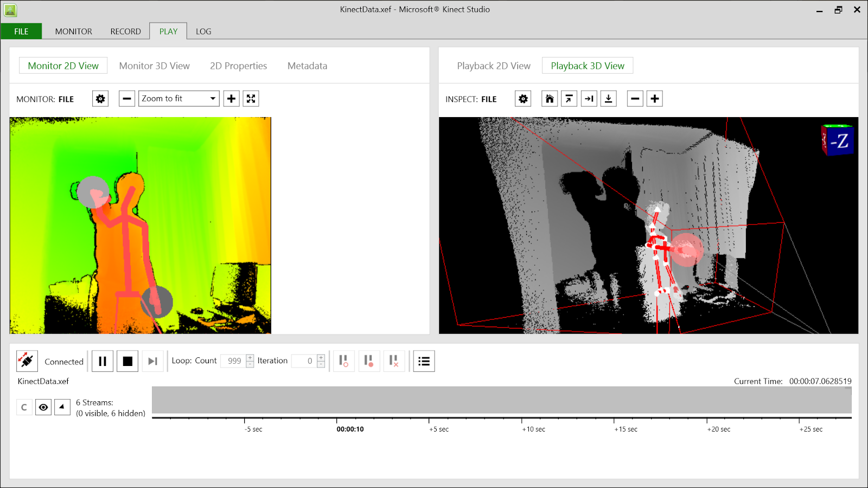Open the RECORD tab
The width and height of the screenshot is (868, 488).
pos(125,31)
